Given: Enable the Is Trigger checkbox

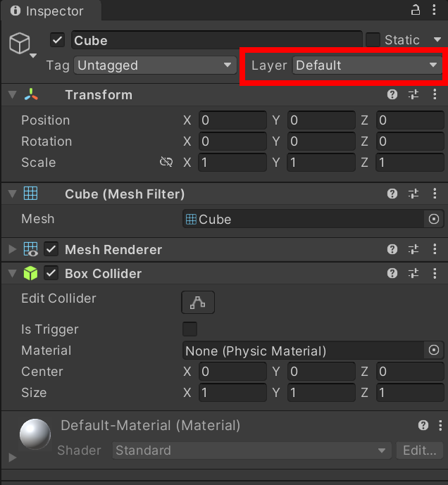Looking at the screenshot, I should (189, 329).
